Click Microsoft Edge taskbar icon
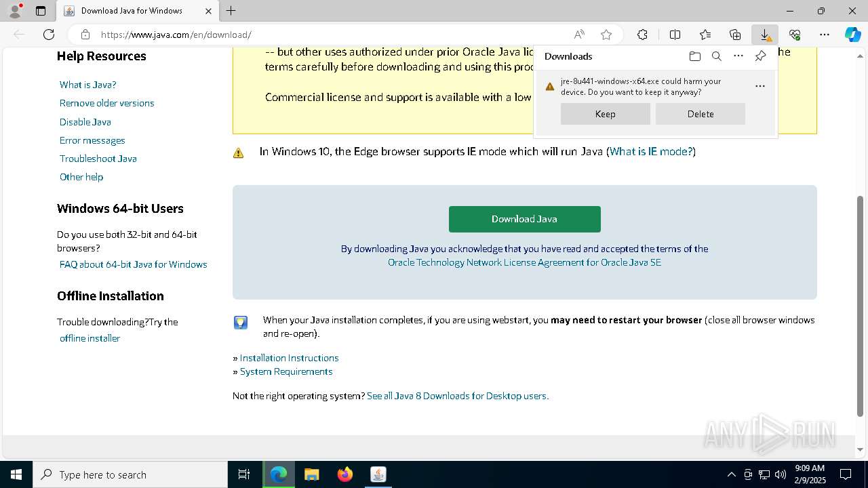 pos(279,474)
